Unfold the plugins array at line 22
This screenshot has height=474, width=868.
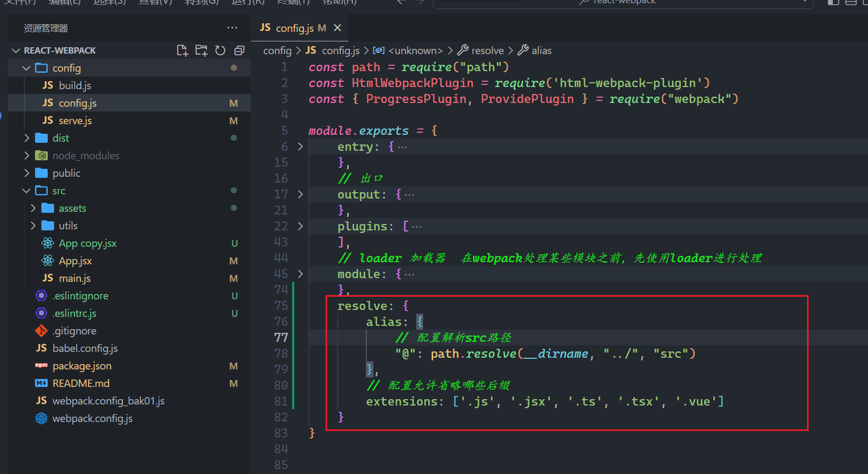pos(300,226)
